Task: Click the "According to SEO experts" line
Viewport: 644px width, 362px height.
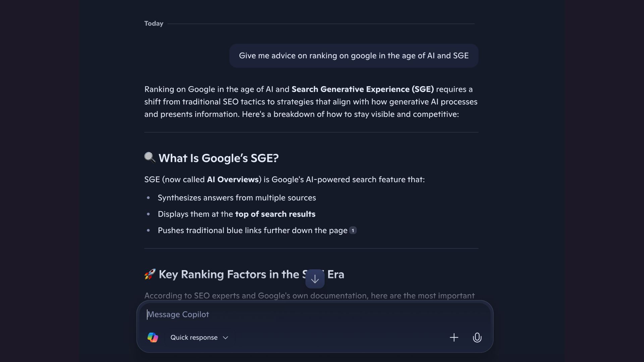Action: coord(309,296)
